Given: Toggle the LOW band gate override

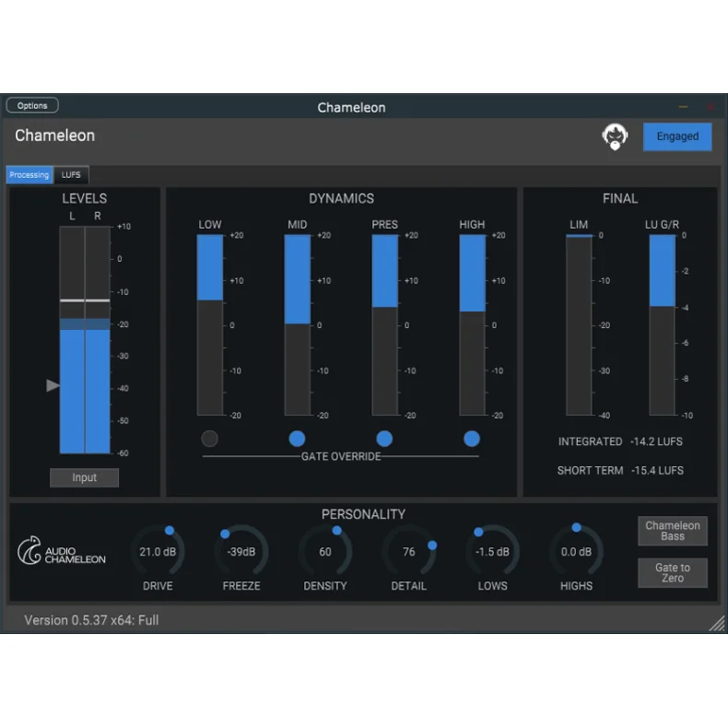Looking at the screenshot, I should click(209, 439).
